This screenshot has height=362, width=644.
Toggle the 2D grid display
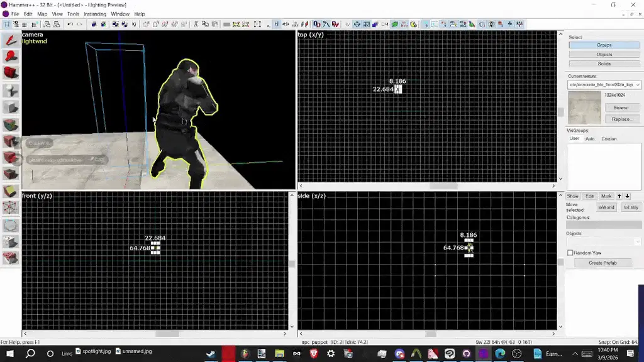(x=7, y=25)
